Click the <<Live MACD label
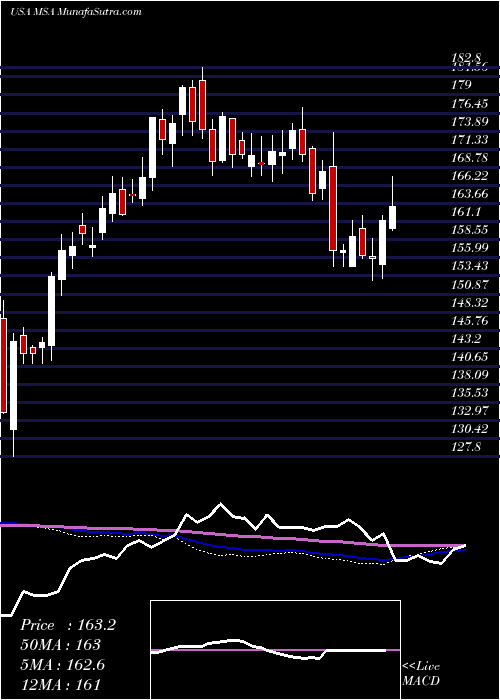The width and height of the screenshot is (500, 700). click(421, 674)
